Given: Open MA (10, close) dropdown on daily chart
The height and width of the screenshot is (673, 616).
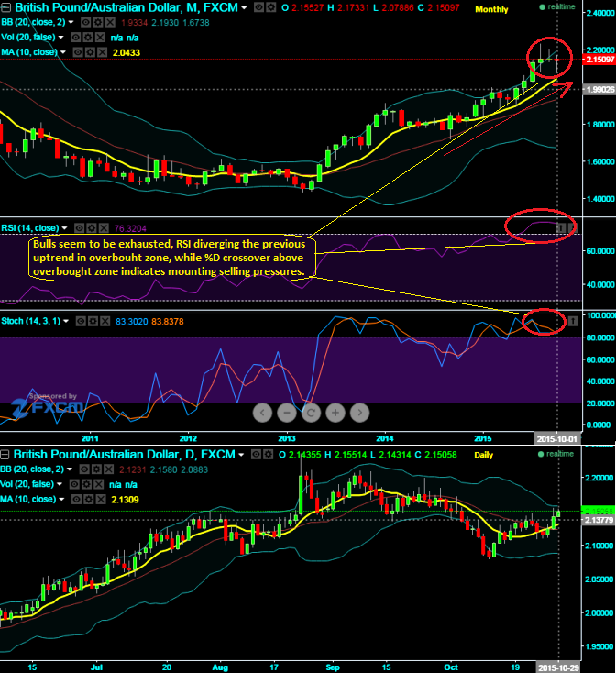Looking at the screenshot, I should tap(61, 499).
